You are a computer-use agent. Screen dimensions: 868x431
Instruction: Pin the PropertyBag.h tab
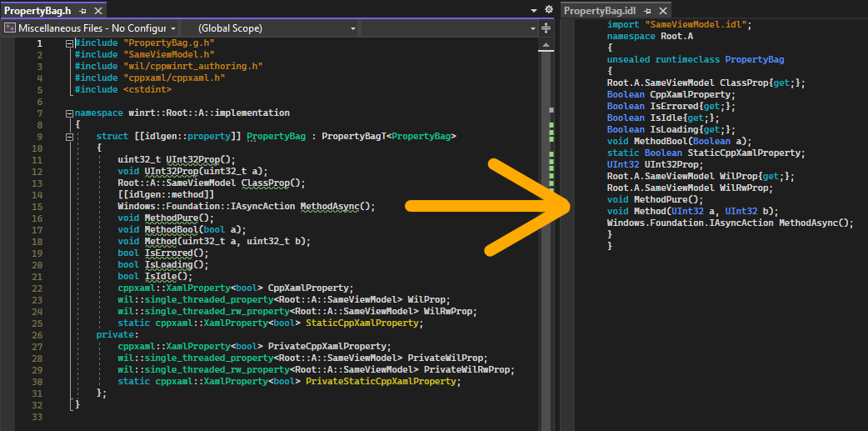point(82,10)
